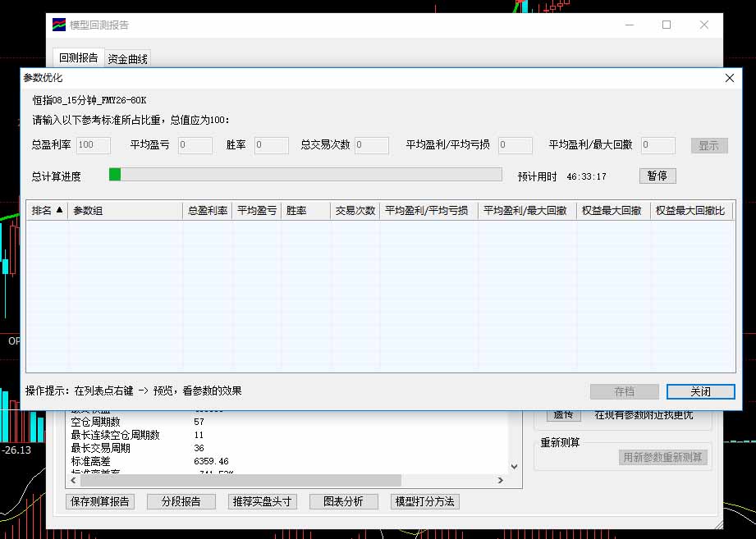This screenshot has height=539, width=756.
Task: Open the 分段报告 report
Action: pos(181,501)
